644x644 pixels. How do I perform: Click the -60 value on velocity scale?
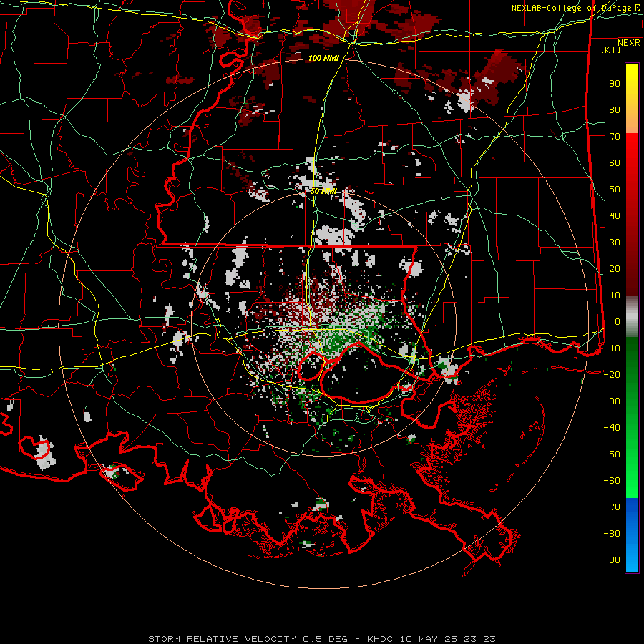(612, 481)
